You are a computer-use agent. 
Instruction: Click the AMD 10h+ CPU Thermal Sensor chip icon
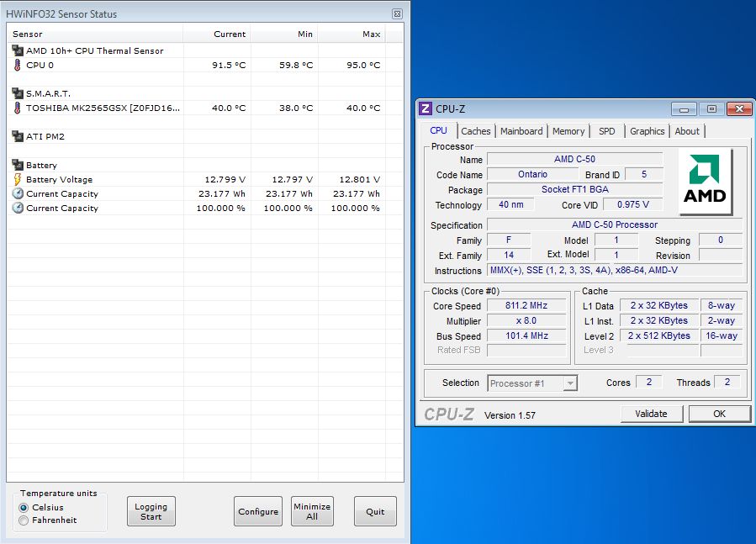click(18, 50)
